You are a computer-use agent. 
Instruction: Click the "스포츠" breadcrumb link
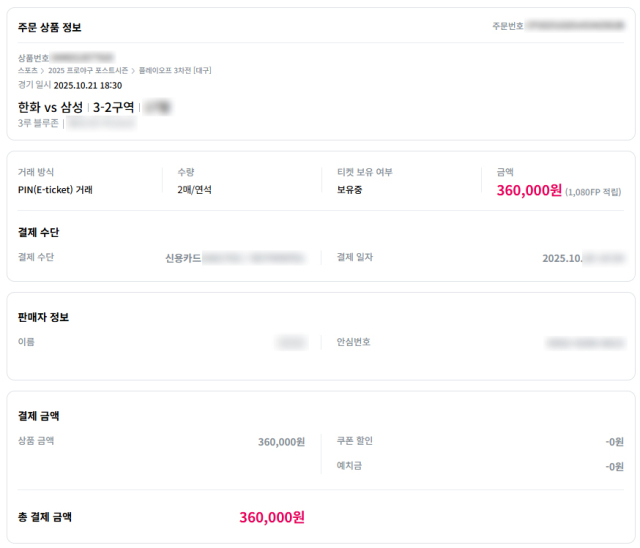pos(27,71)
